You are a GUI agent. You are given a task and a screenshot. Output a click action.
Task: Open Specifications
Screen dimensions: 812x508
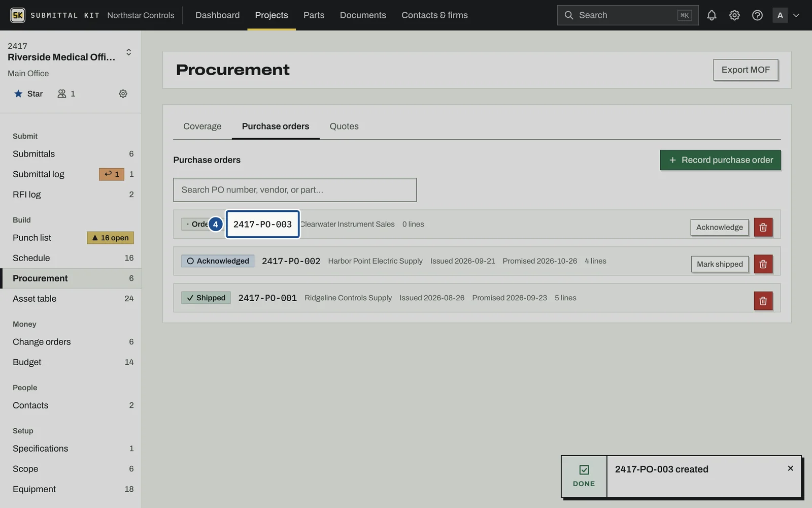(x=71, y=449)
